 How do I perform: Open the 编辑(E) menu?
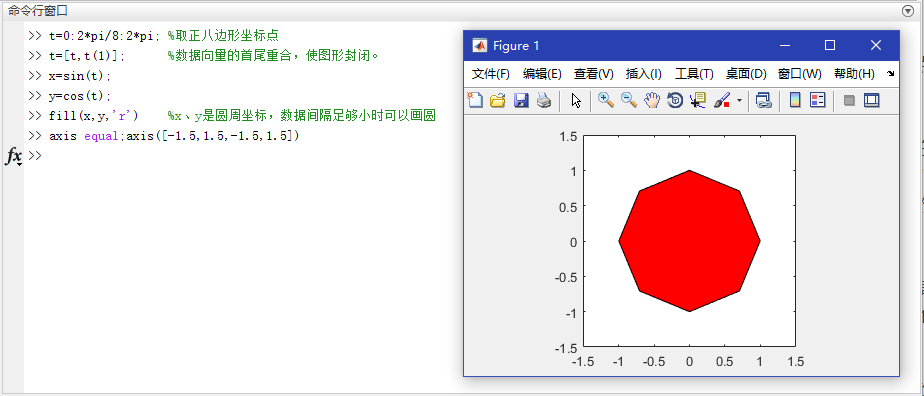tap(542, 74)
